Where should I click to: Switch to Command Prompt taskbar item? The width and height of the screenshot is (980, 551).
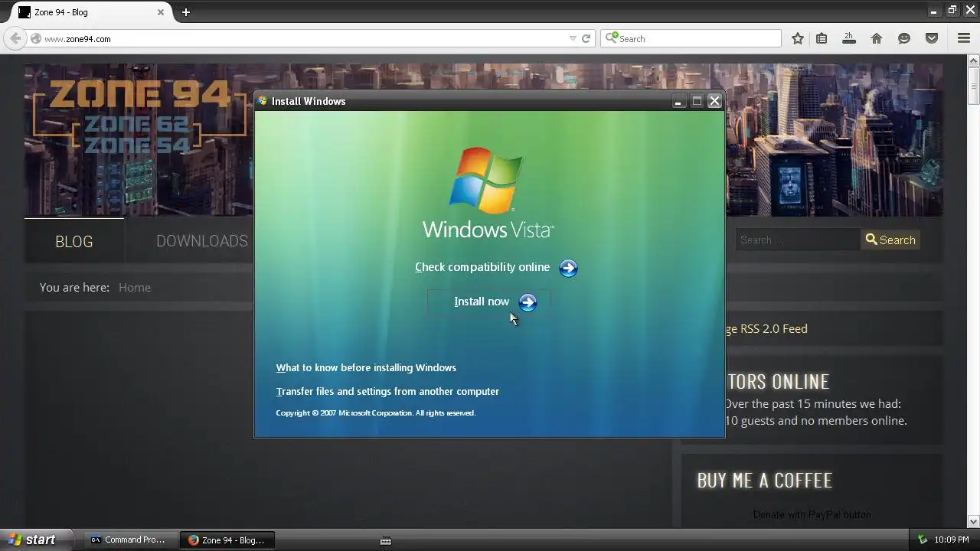130,540
